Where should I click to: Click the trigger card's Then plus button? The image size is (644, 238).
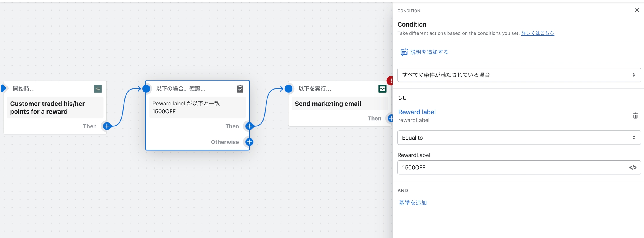(x=107, y=126)
